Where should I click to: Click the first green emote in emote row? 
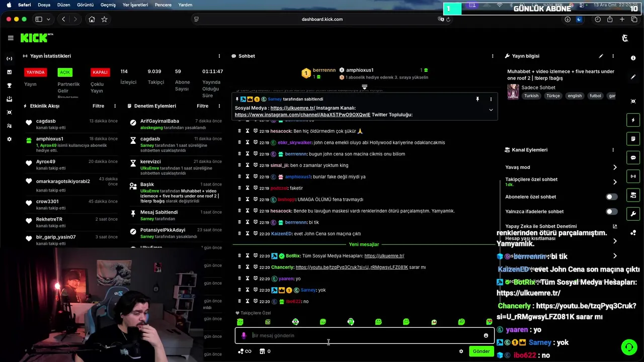point(240,322)
